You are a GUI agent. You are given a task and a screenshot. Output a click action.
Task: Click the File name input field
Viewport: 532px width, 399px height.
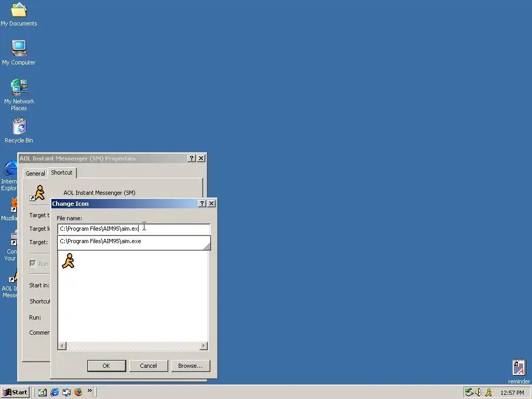[134, 229]
